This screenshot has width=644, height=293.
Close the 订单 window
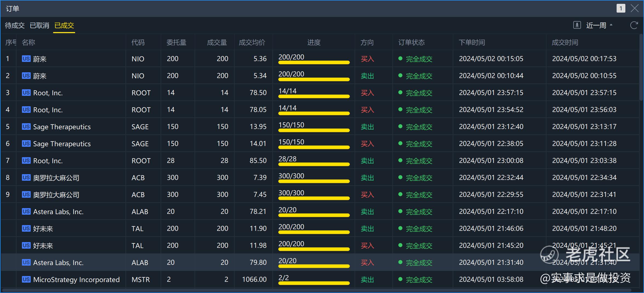pyautogui.click(x=634, y=8)
